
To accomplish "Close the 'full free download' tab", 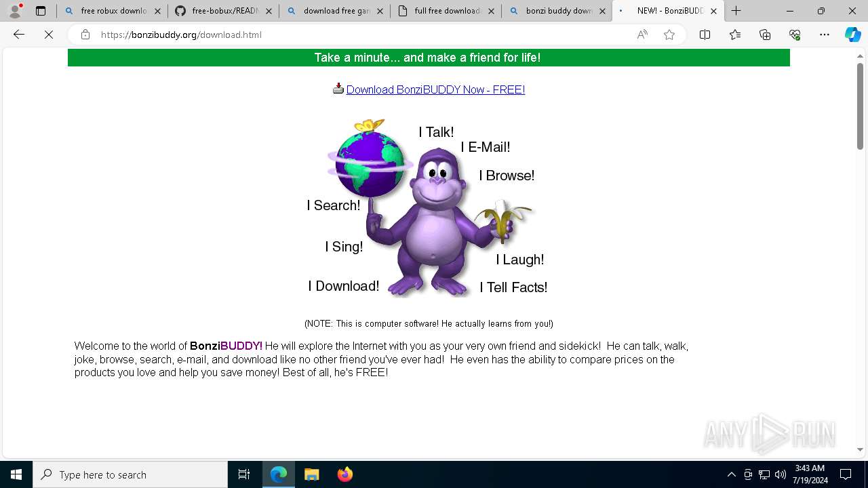I will (491, 11).
